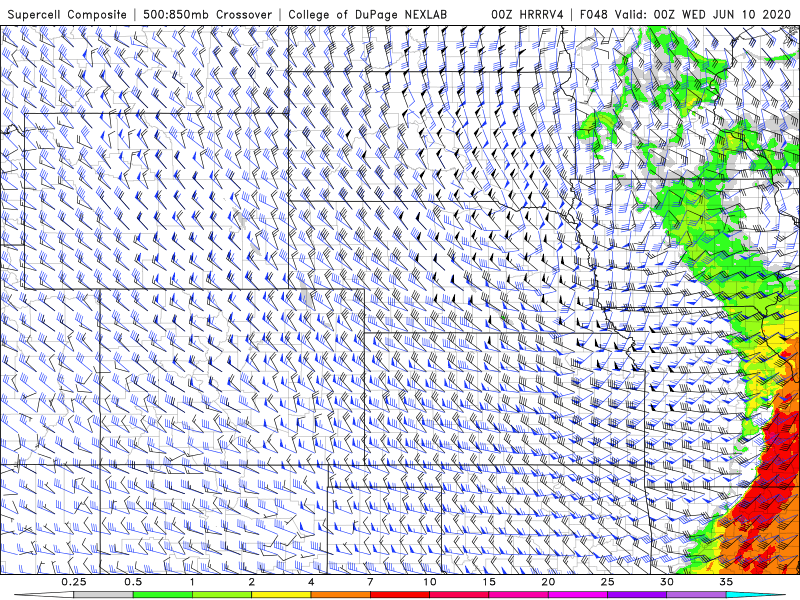Image resolution: width=800 pixels, height=600 pixels.
Task: Click the legend label 20
Action: coord(548,582)
